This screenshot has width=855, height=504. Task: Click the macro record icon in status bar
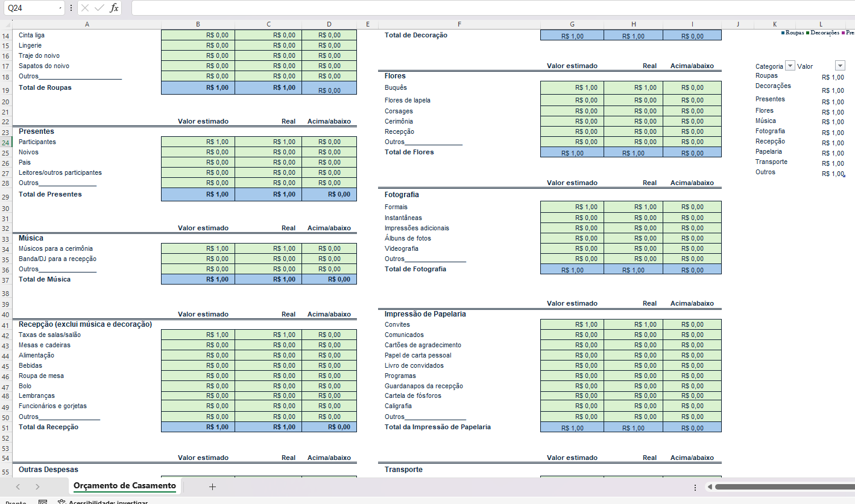(x=43, y=502)
